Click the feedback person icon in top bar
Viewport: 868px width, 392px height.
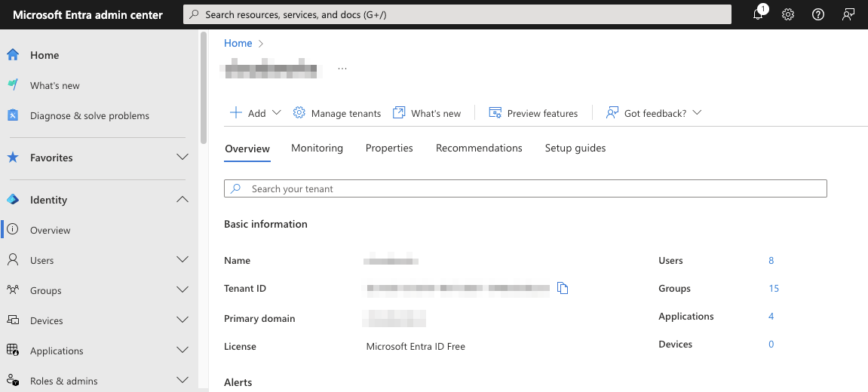[x=848, y=15]
